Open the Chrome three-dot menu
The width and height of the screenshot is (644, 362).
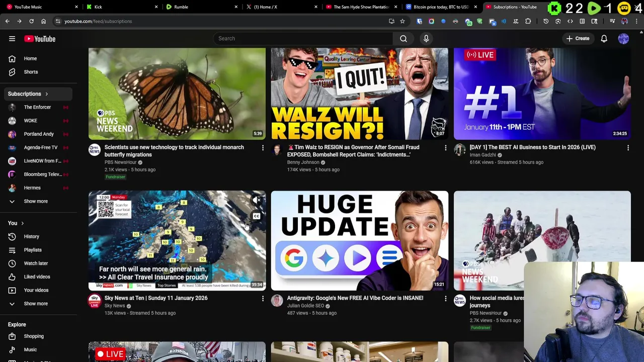pos(636,21)
